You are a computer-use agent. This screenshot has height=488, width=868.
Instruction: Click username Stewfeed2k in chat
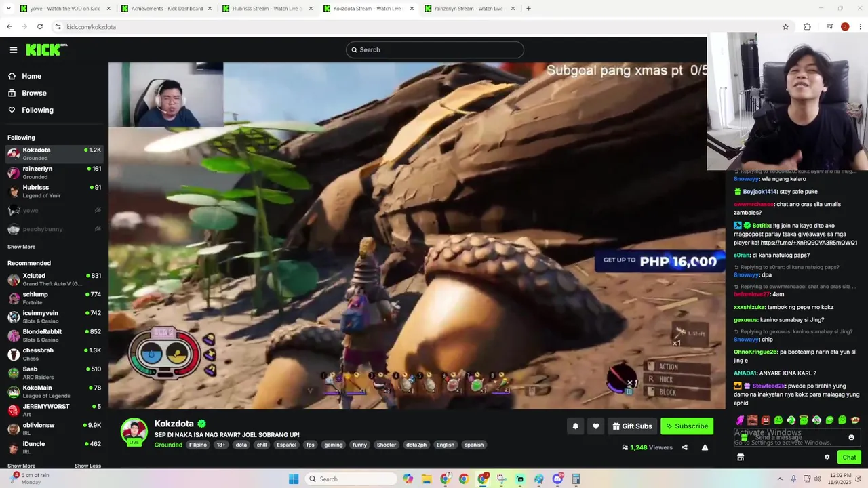(770, 386)
